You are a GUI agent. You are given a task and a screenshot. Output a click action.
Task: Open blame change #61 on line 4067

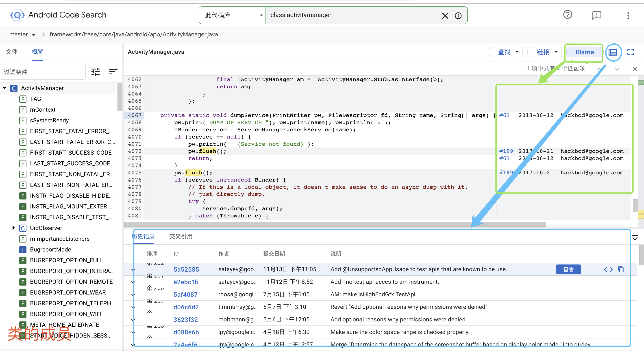click(x=504, y=115)
